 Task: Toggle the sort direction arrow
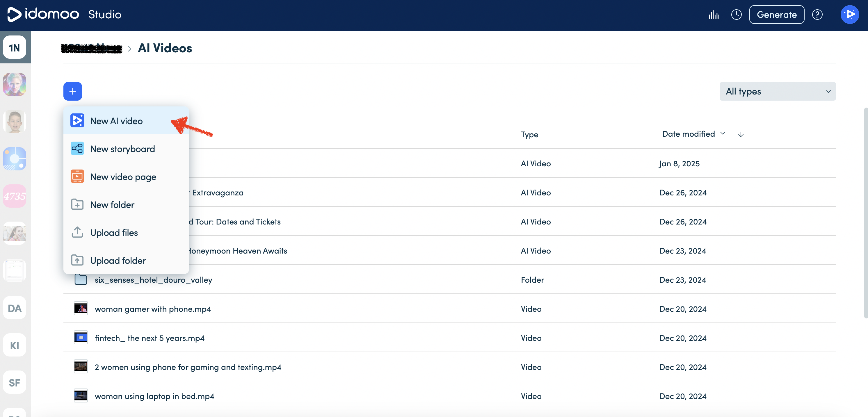point(741,134)
